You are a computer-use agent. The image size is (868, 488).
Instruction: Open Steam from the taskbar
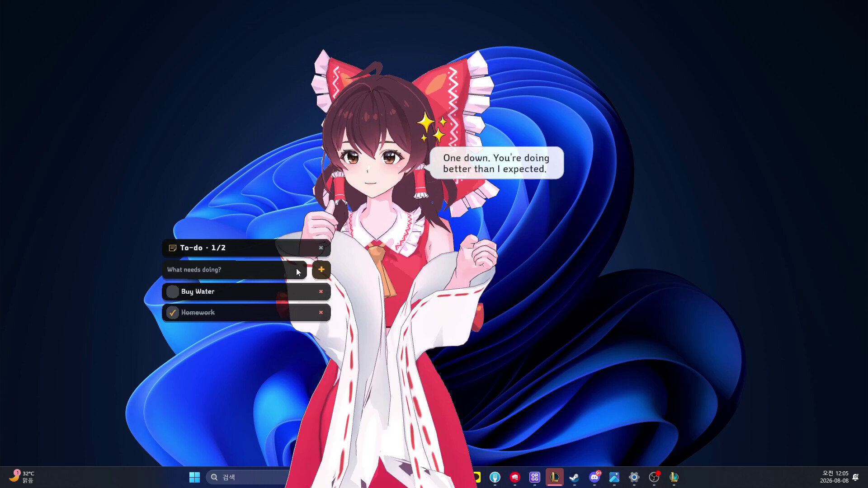575,477
